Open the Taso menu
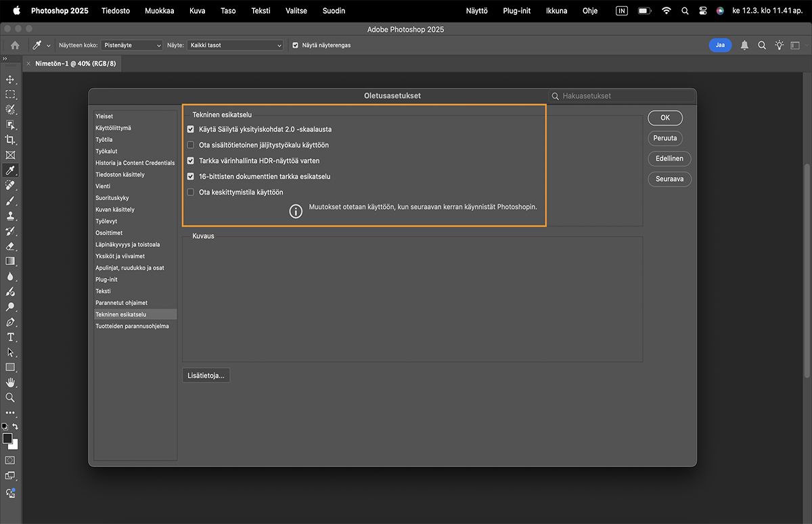This screenshot has width=812, height=524. 228,11
